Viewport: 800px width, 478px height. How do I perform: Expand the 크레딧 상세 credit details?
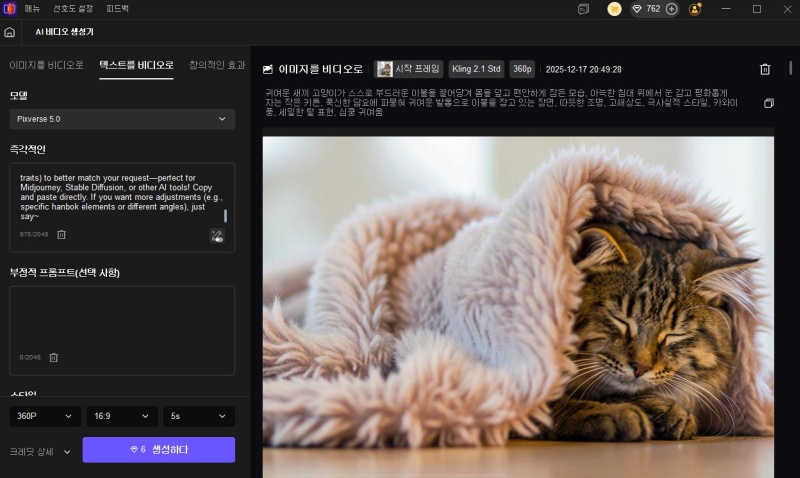(40, 451)
